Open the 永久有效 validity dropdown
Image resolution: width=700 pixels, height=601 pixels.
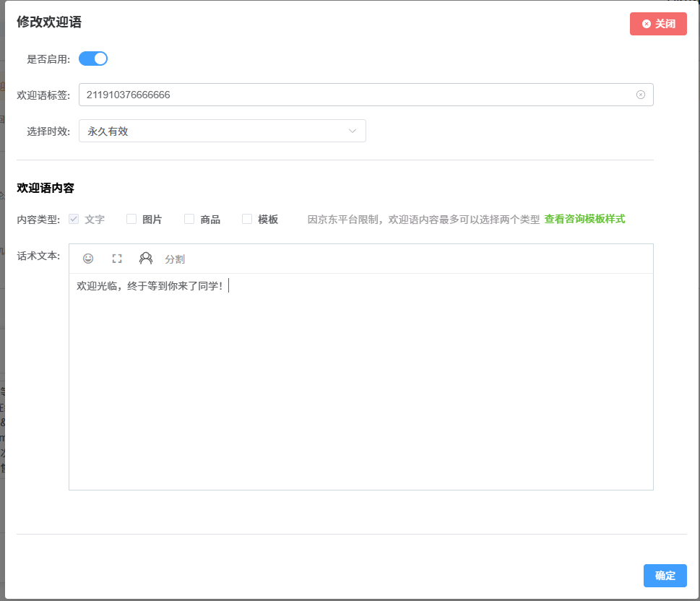[x=217, y=131]
